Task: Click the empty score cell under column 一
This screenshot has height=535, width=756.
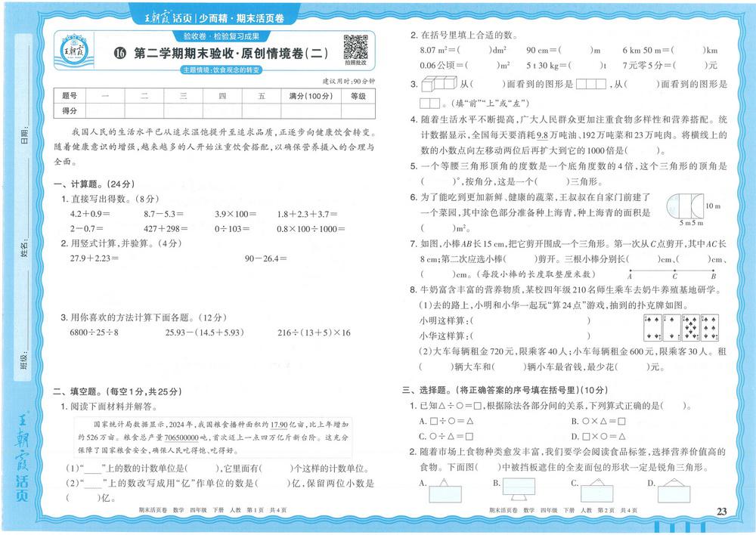Action: (x=105, y=111)
